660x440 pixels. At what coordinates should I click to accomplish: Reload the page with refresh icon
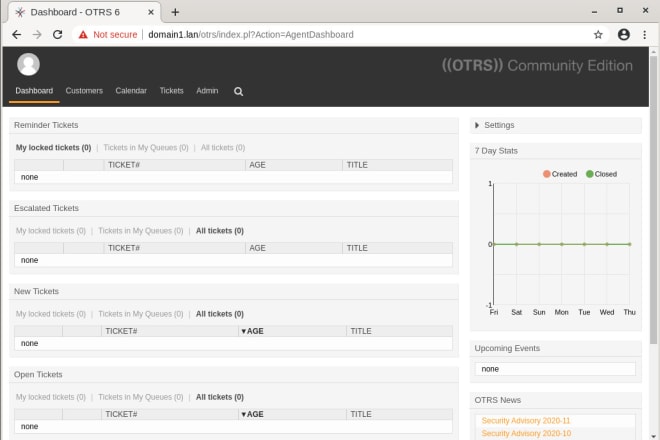58,35
